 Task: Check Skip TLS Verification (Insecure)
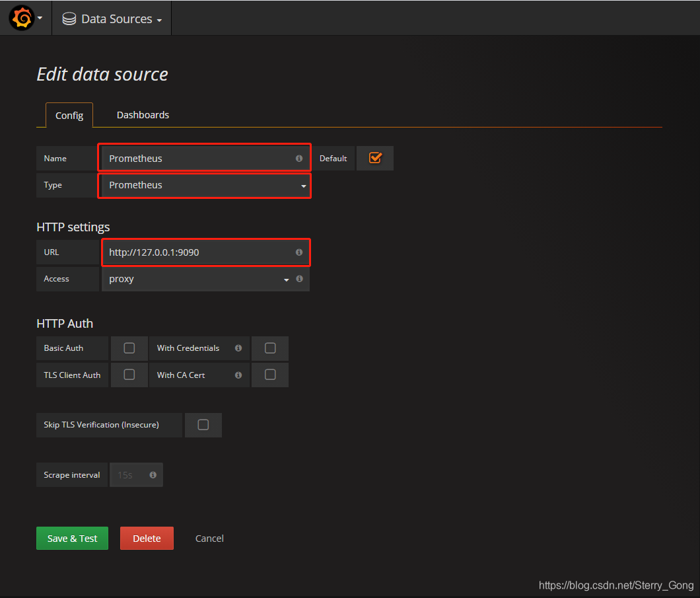(203, 425)
